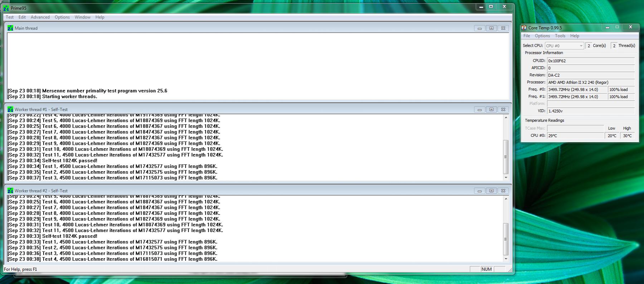Image resolution: width=644 pixels, height=284 pixels.
Task: Maximize Worker thread #1 window
Action: [x=491, y=110]
